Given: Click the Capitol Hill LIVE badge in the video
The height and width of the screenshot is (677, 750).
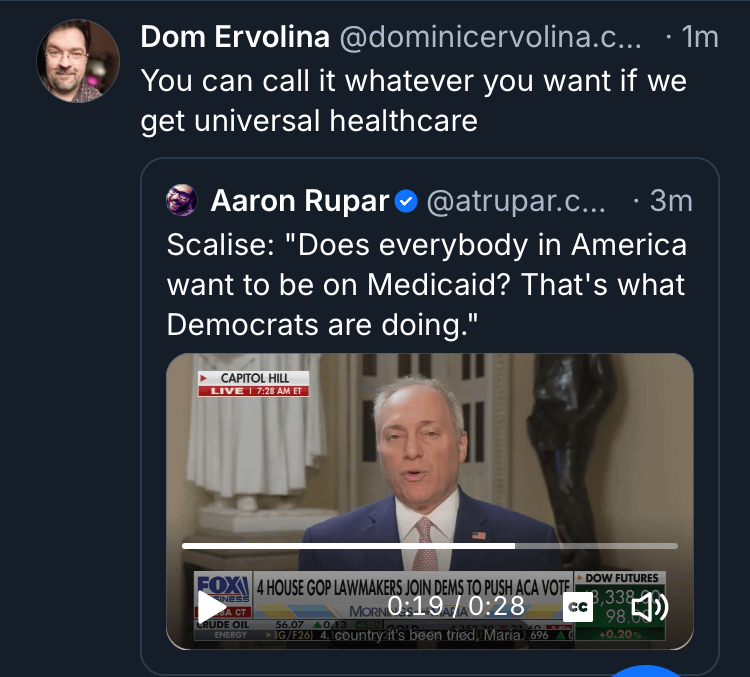Looking at the screenshot, I should [x=253, y=383].
